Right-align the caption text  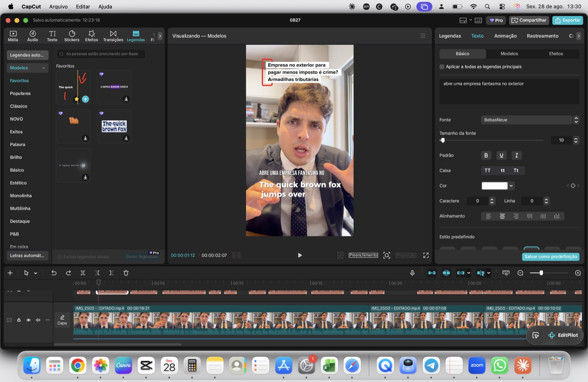(x=516, y=216)
